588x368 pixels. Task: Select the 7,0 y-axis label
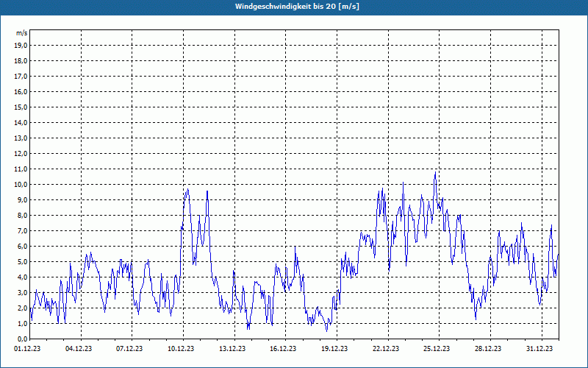pos(22,230)
